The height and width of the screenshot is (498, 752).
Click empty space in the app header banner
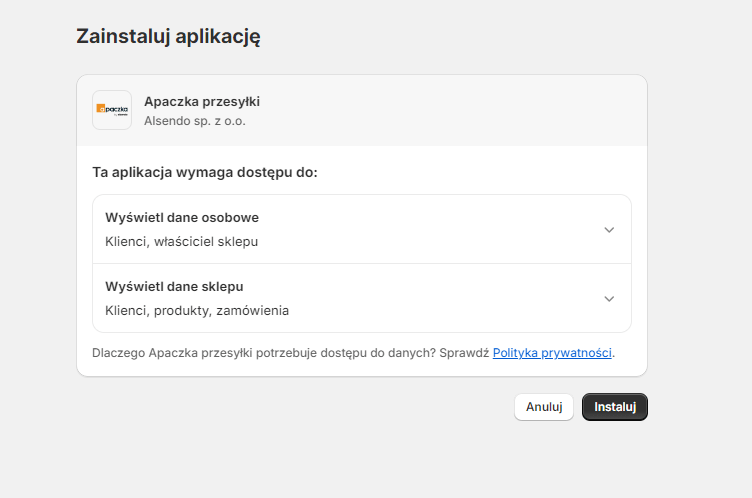pyautogui.click(x=450, y=110)
